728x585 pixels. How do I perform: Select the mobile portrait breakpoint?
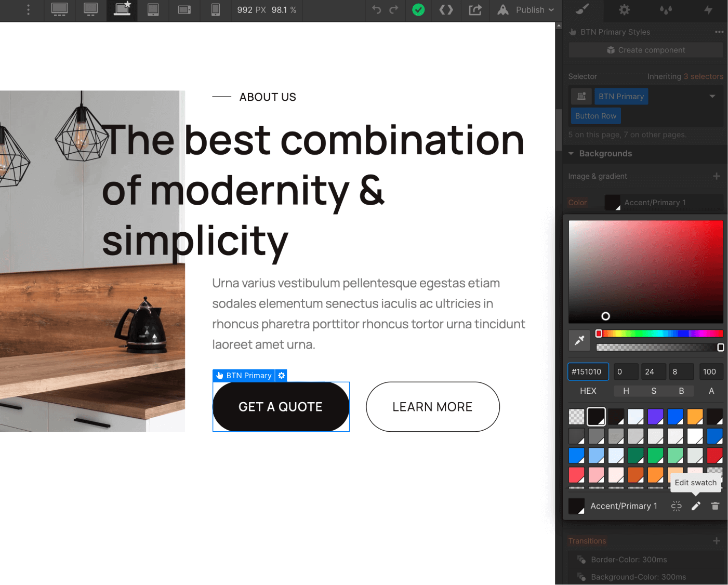pyautogui.click(x=215, y=10)
